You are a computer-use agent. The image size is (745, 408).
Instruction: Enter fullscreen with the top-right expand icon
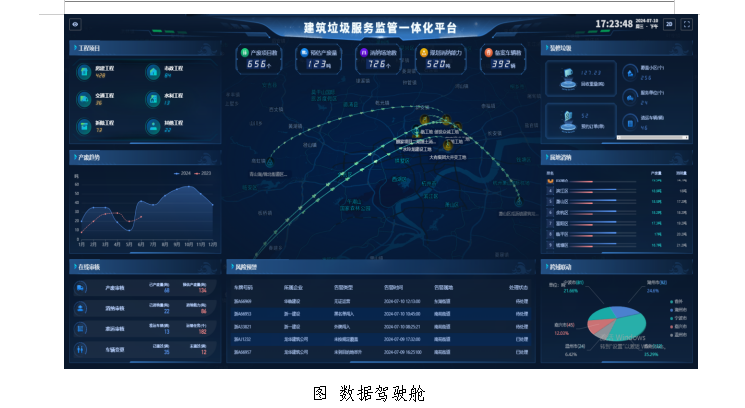tap(687, 24)
